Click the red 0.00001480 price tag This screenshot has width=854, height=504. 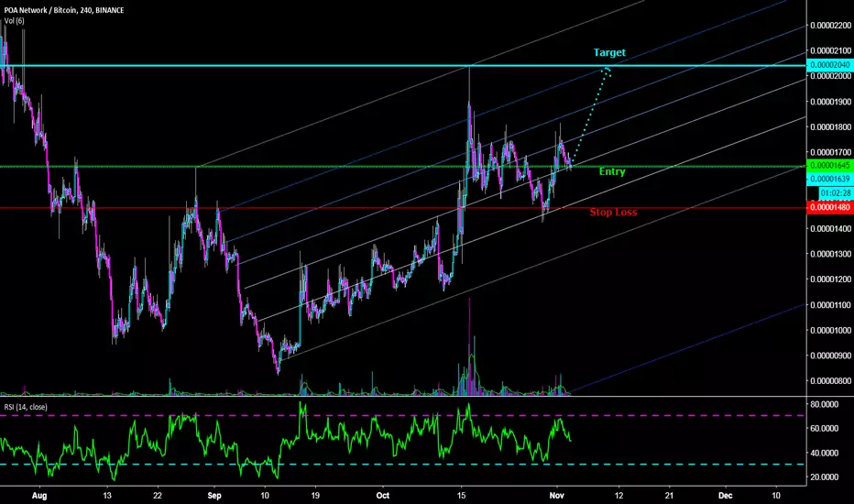830,208
